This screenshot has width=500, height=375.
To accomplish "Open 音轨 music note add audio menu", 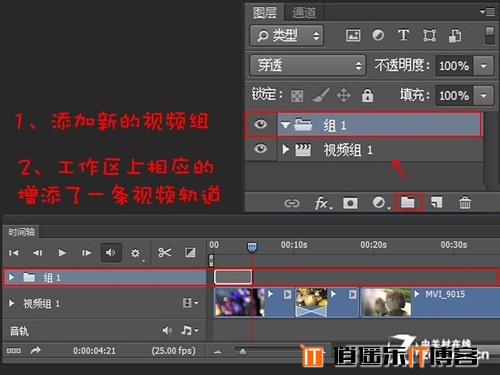I will click(190, 330).
